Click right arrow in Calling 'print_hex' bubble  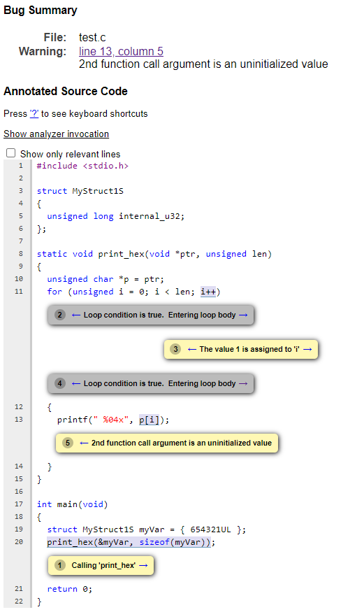click(143, 566)
